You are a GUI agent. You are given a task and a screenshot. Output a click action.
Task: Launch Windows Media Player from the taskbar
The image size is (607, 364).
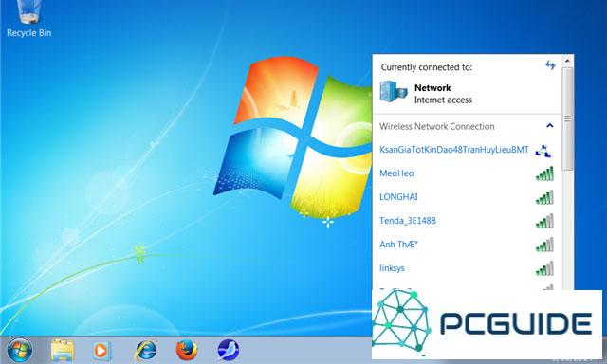click(x=101, y=351)
